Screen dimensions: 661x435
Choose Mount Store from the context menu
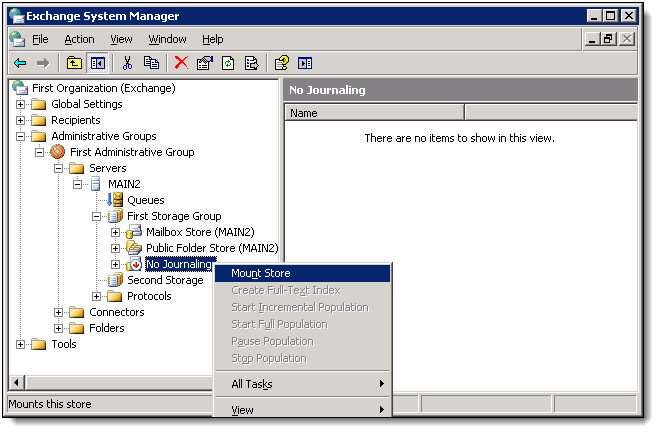[x=302, y=273]
